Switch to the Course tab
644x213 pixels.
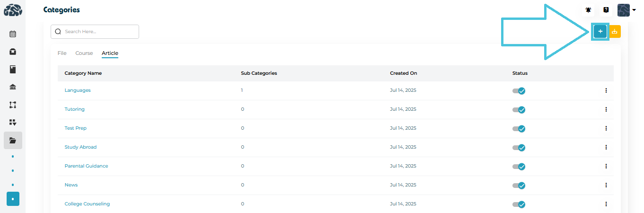click(x=84, y=53)
